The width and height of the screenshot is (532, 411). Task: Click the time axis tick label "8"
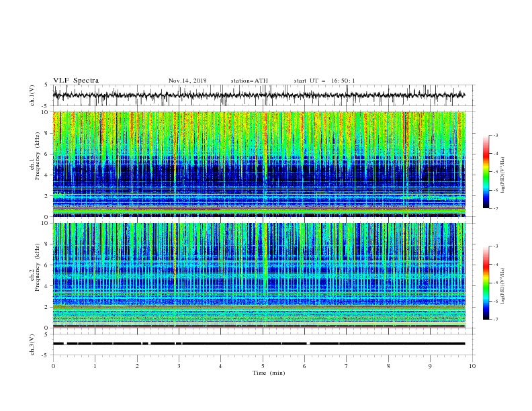coord(388,366)
